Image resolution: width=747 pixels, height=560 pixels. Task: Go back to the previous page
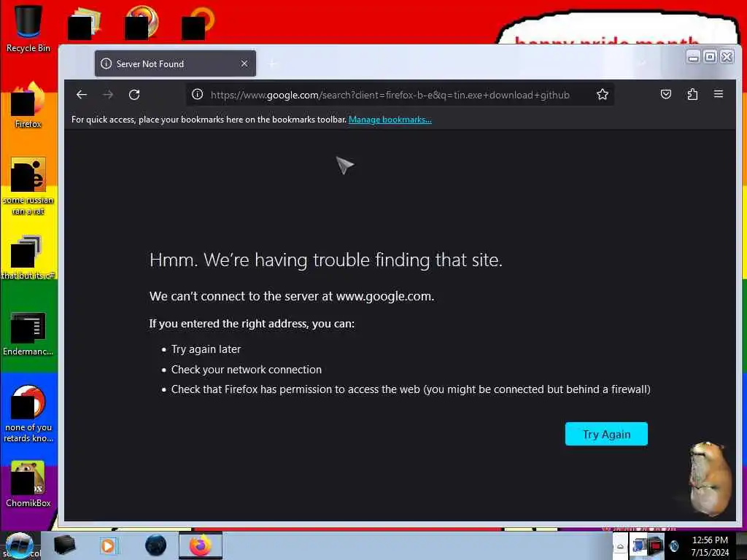point(82,95)
